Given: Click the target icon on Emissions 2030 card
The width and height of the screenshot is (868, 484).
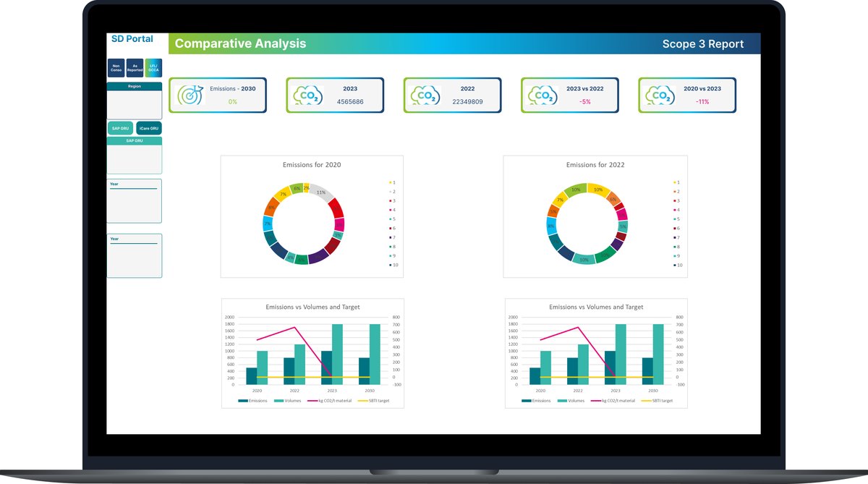Looking at the screenshot, I should click(x=190, y=95).
